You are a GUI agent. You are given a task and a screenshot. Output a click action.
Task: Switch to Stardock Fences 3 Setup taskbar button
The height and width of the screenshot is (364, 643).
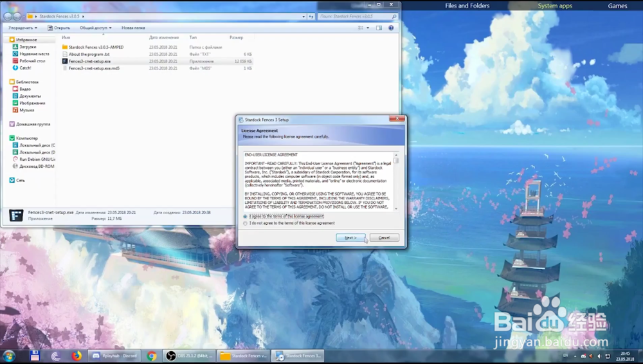[x=298, y=356]
